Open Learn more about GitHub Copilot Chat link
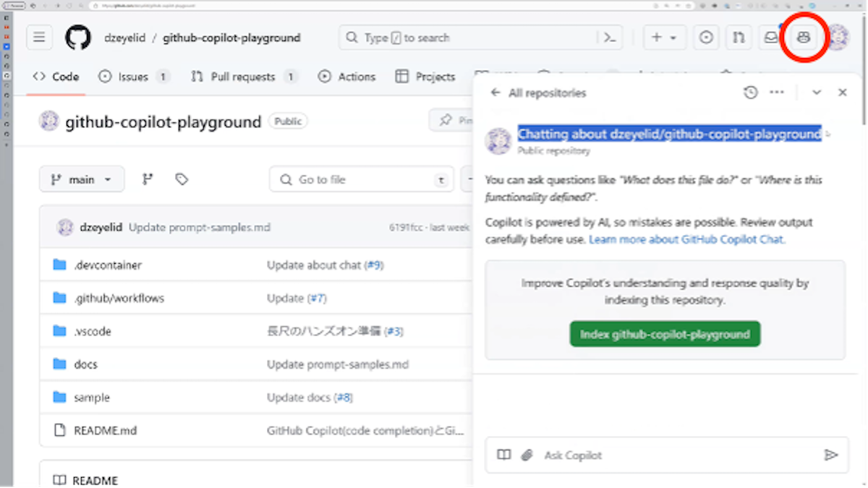This screenshot has height=488, width=868. coord(687,239)
